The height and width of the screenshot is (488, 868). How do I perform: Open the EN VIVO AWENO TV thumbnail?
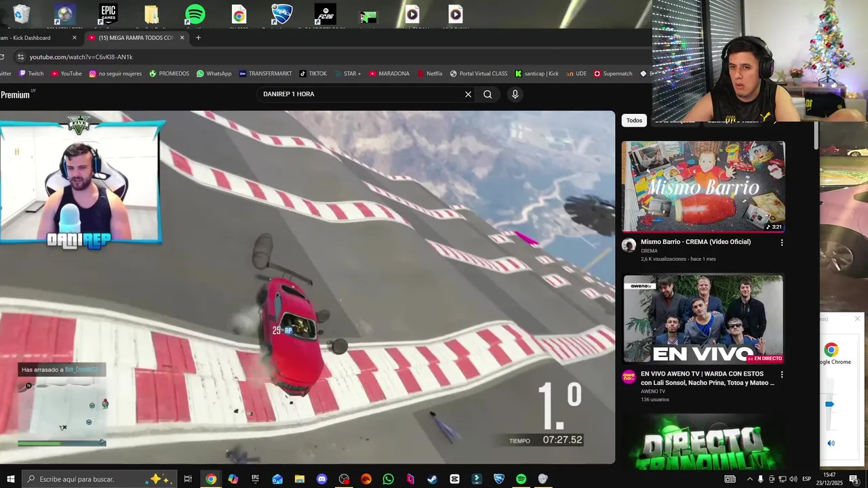point(703,319)
